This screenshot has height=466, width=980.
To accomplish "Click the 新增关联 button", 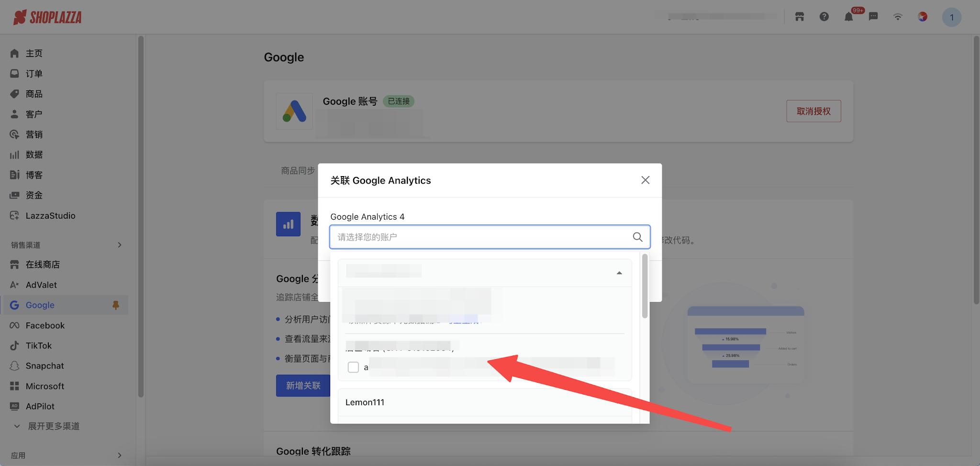I will coord(303,386).
